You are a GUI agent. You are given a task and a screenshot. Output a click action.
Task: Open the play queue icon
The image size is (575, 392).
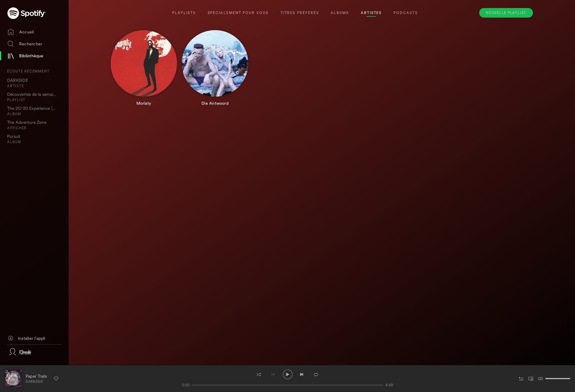(521, 379)
